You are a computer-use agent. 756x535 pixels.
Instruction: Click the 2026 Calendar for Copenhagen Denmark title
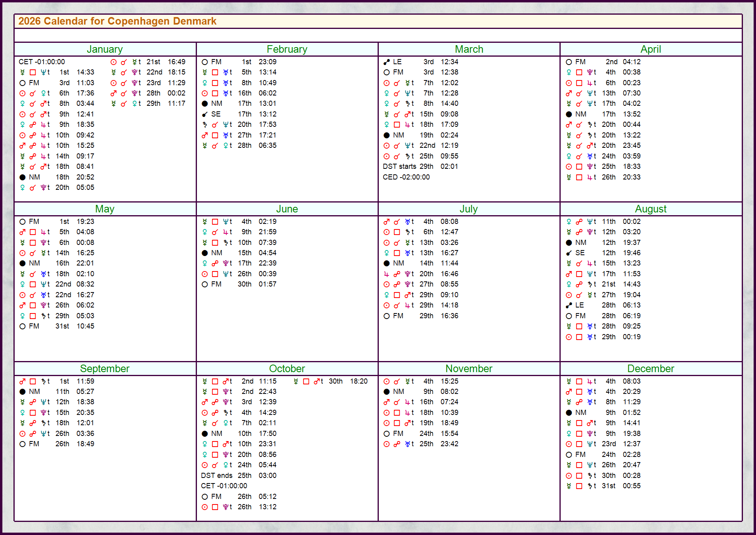point(117,21)
